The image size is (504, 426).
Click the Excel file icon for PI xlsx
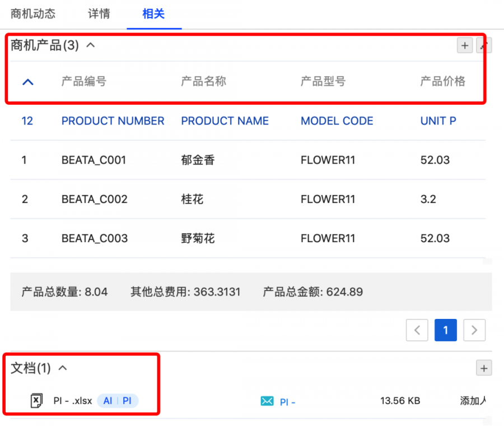(x=36, y=401)
